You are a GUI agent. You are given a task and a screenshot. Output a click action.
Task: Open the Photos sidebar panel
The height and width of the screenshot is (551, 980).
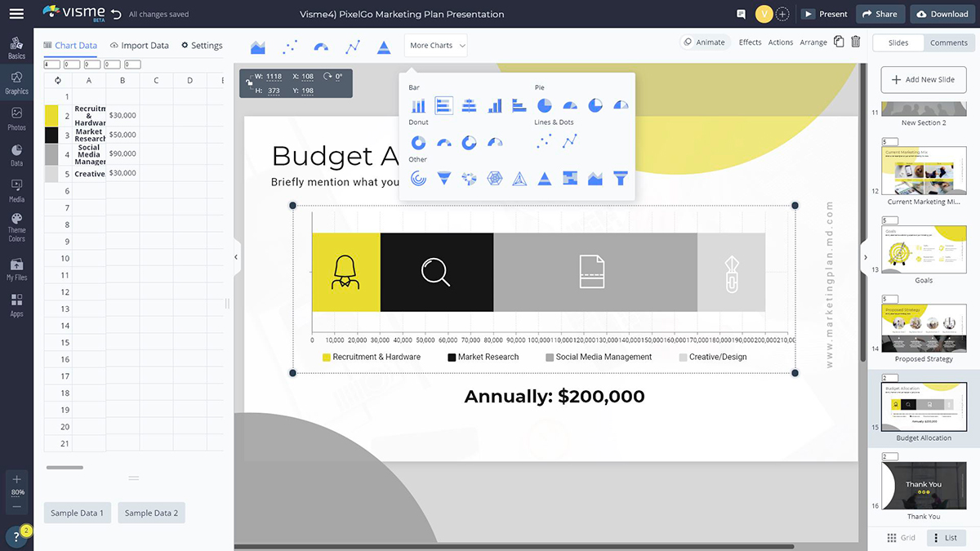pyautogui.click(x=16, y=118)
